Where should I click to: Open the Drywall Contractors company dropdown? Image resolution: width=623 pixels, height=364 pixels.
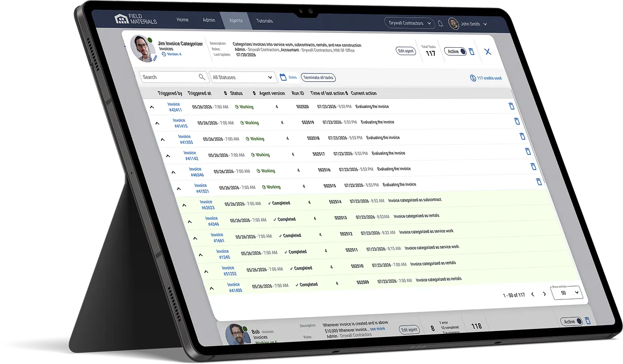click(x=409, y=23)
